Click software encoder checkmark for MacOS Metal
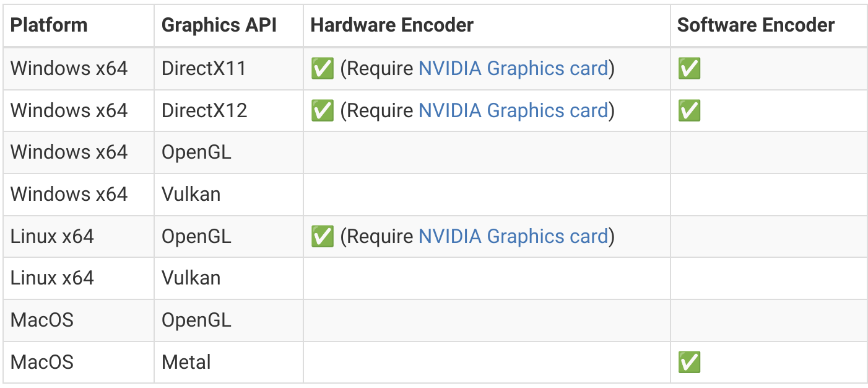The width and height of the screenshot is (868, 388). coord(689,362)
